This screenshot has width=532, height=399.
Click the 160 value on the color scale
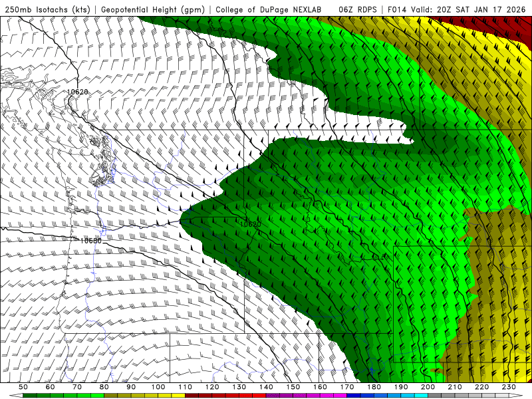click(x=320, y=387)
